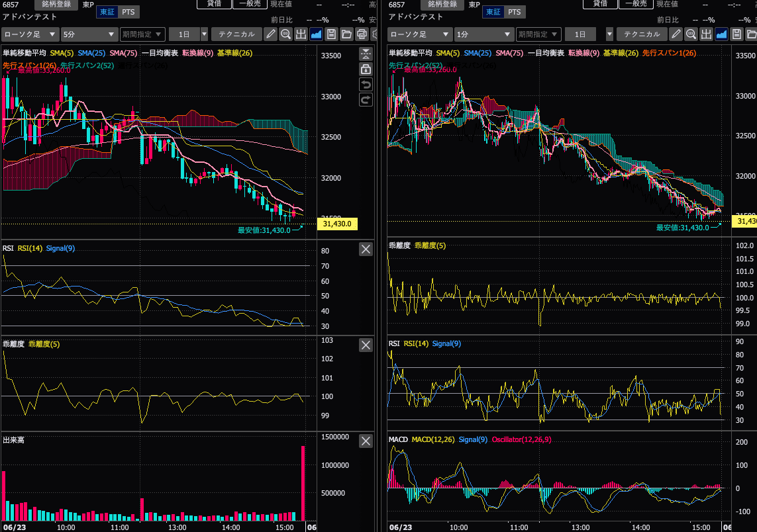Click the redo arrow on left chart
The image size is (757, 532).
tap(366, 100)
